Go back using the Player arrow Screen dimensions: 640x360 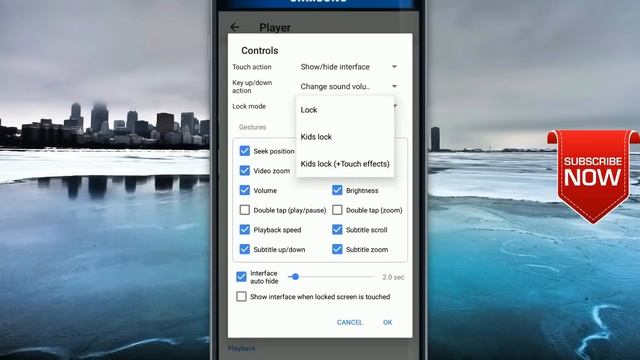click(x=235, y=27)
